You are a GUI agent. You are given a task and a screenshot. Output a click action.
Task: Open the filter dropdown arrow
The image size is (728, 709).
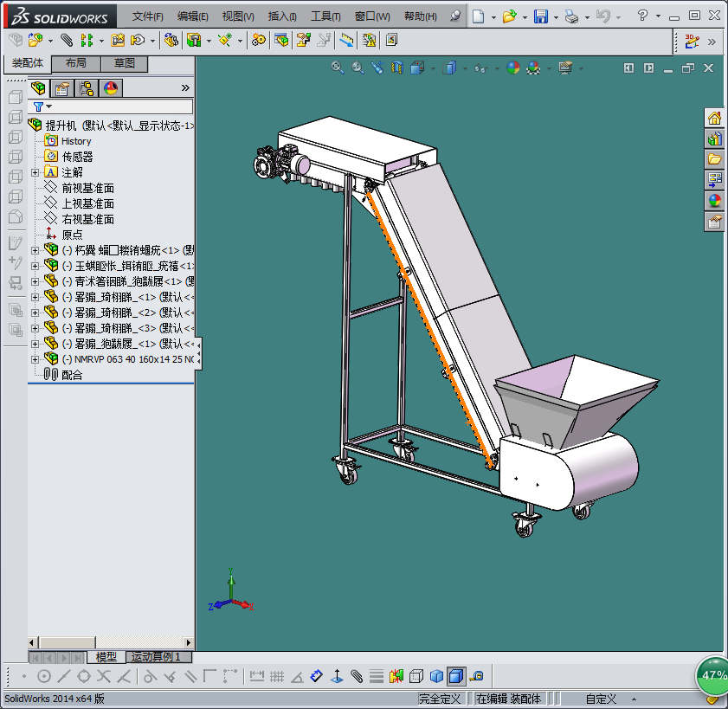click(x=49, y=106)
